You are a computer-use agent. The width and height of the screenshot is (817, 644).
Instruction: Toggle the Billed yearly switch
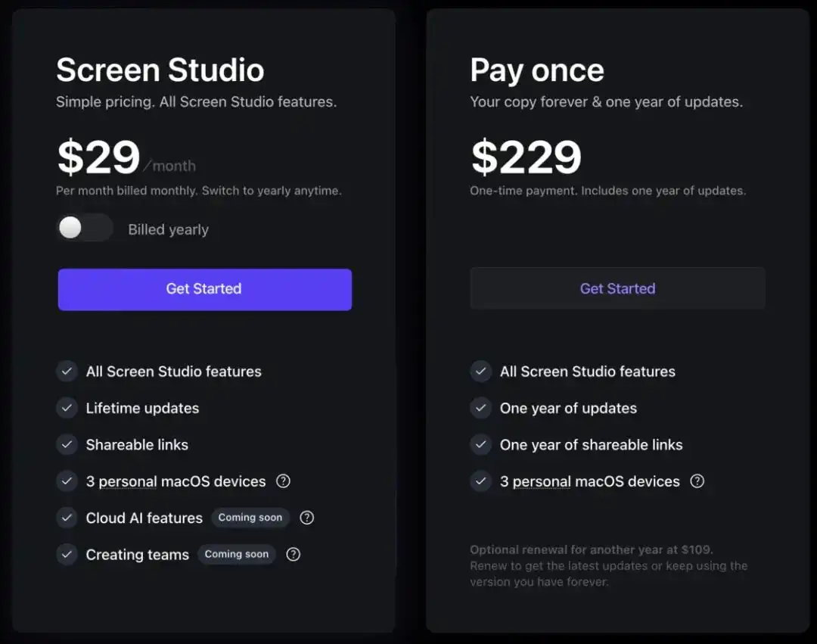84,229
